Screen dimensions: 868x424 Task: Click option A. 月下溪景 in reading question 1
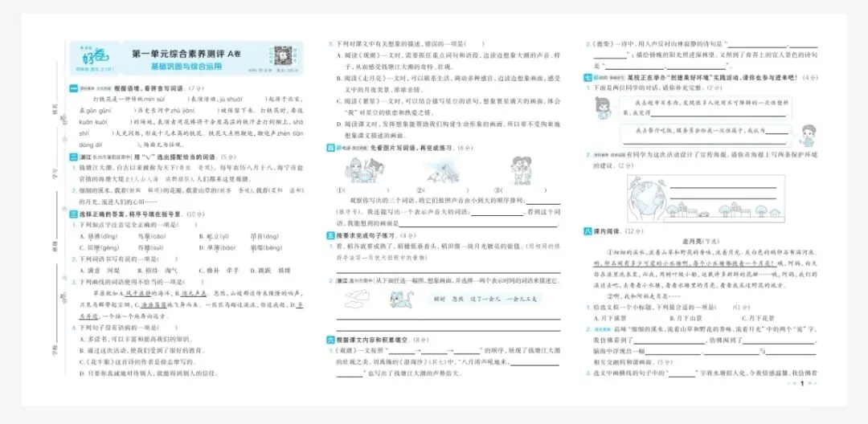click(609, 318)
